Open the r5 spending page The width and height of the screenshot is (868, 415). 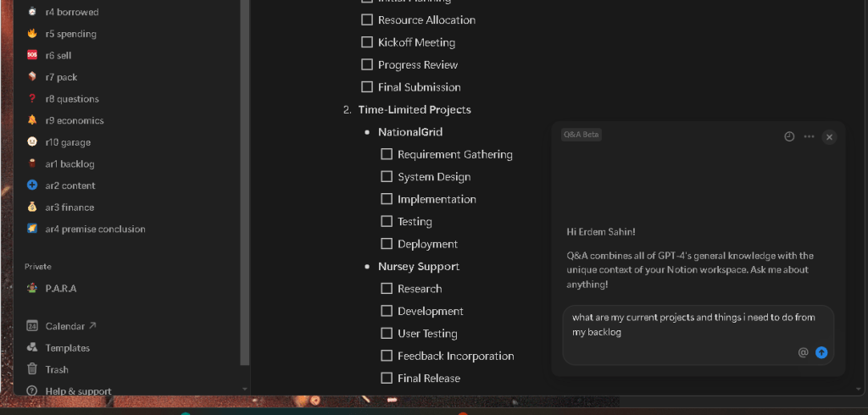[x=71, y=34]
